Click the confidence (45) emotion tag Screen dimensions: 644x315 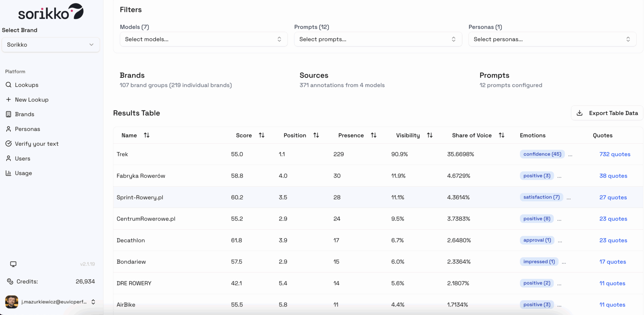[x=542, y=154]
